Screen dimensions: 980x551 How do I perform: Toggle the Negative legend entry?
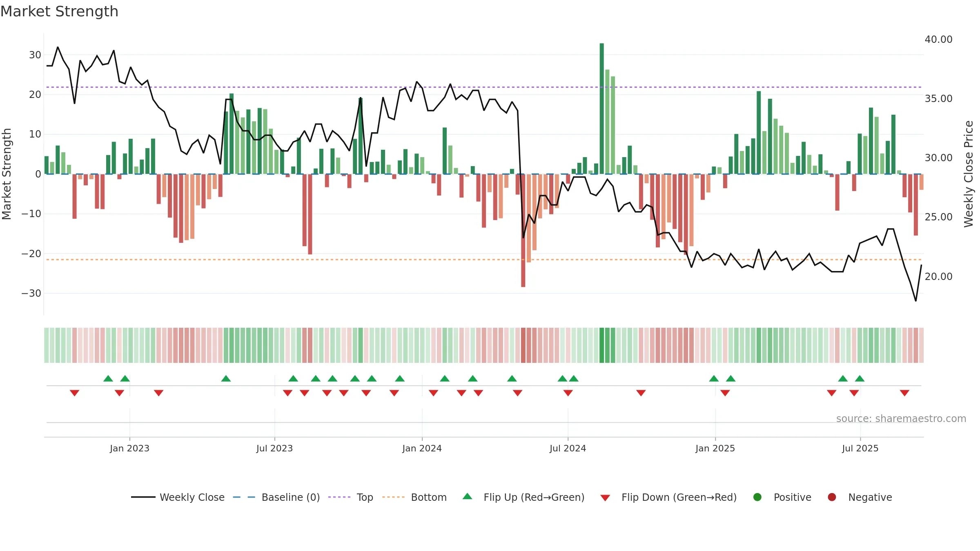(x=860, y=497)
